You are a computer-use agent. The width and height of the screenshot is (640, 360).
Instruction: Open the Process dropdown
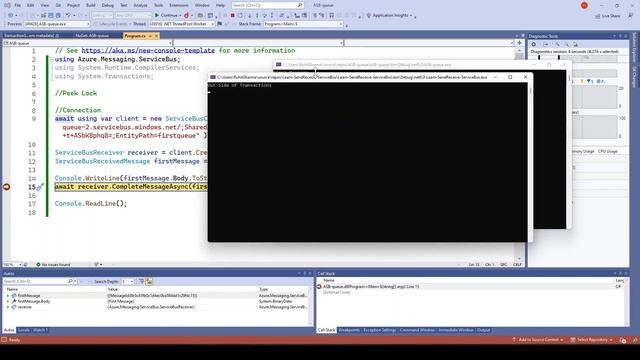tap(88, 24)
